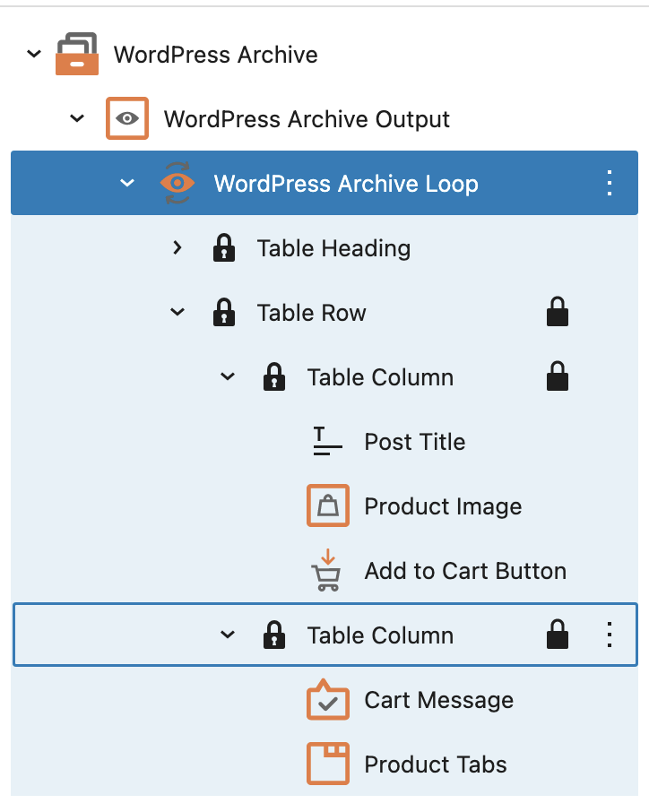Open options menu for WordPress Archive Loop

tap(610, 183)
